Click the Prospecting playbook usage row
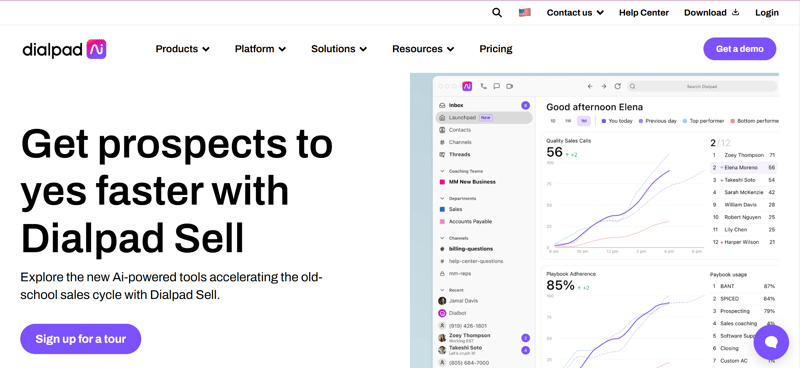Screen dimensions: 800x368 click(x=744, y=311)
